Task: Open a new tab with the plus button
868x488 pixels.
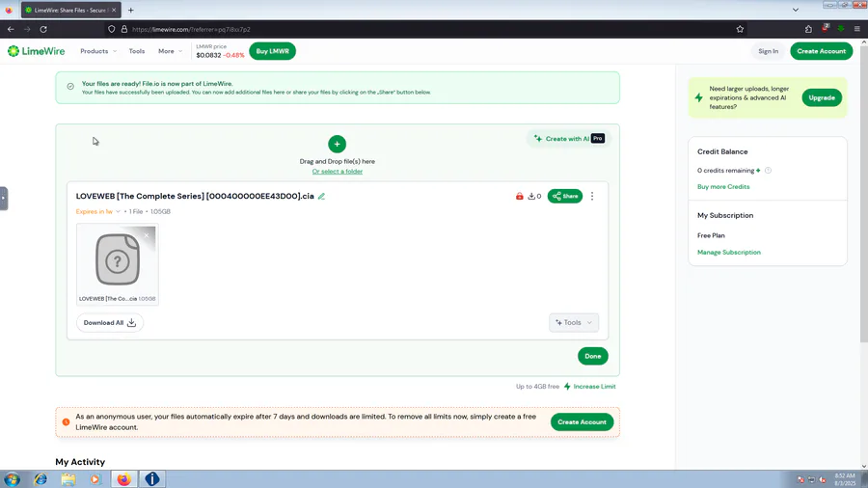Action: click(130, 10)
